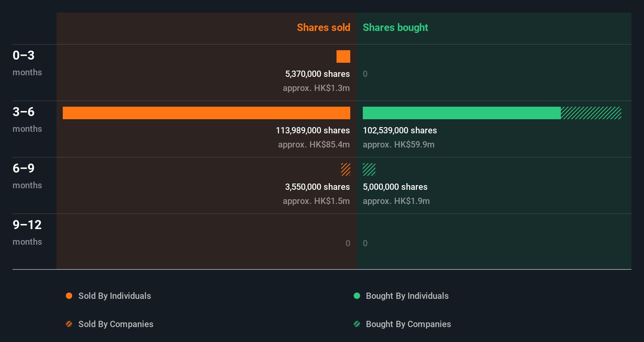
Task: Click the approx. HK$85.4m value
Action: pyautogui.click(x=314, y=144)
